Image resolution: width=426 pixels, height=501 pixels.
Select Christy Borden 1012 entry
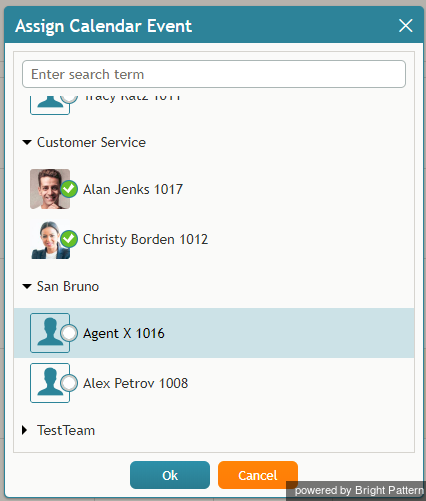[214, 239]
